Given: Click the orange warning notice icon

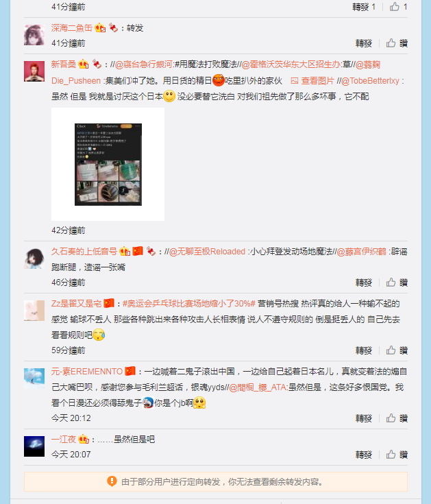Looking at the screenshot, I should coord(112,481).
